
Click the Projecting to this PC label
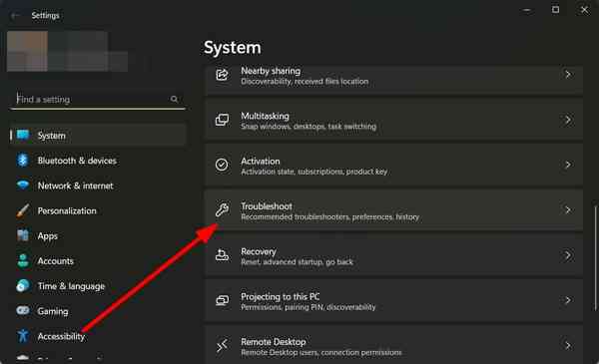coord(280,297)
